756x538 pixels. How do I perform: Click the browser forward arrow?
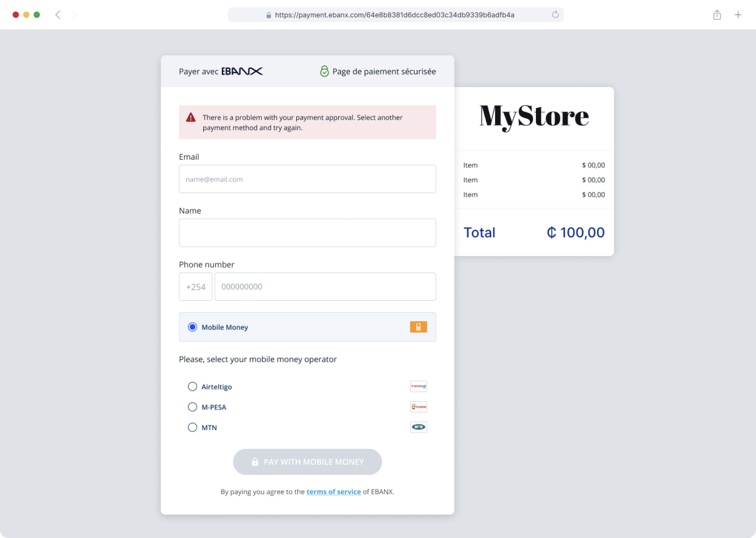[74, 14]
